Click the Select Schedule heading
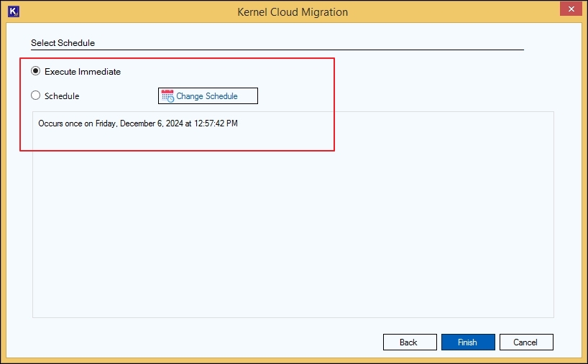This screenshot has width=588, height=364. tap(63, 43)
